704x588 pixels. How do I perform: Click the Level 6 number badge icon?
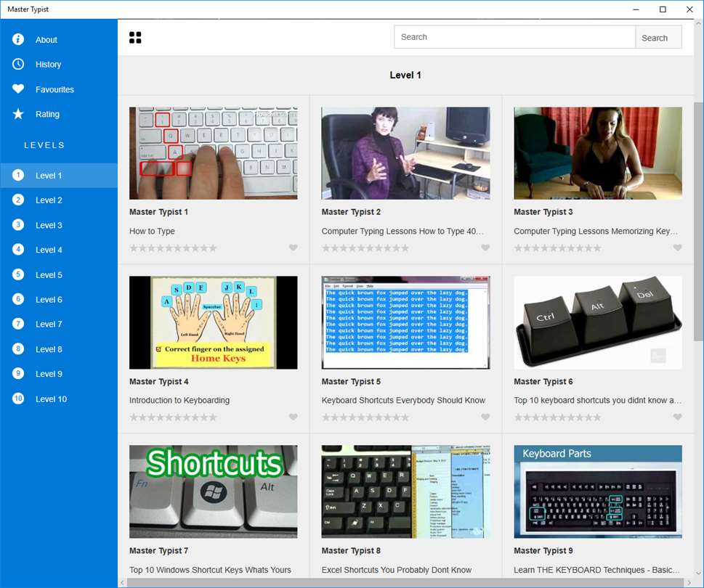point(18,299)
